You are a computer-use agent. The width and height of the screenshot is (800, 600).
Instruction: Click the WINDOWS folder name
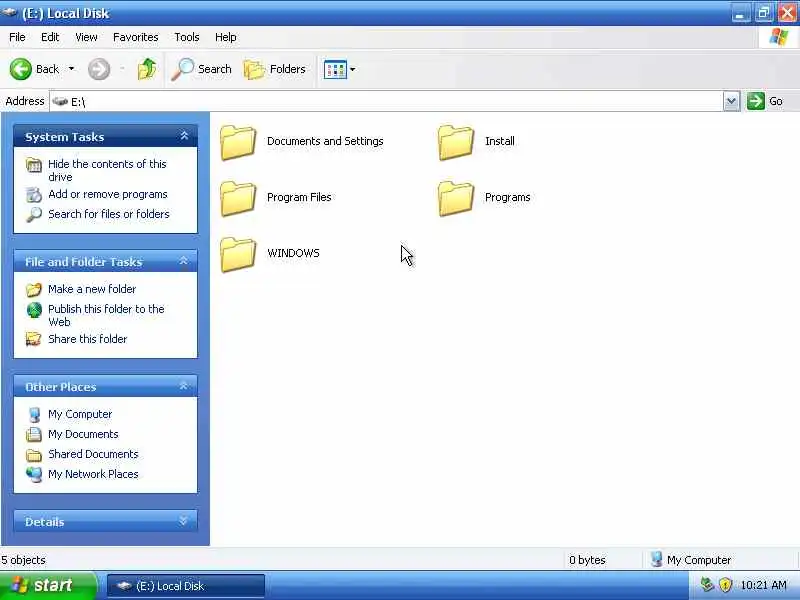pyautogui.click(x=293, y=254)
